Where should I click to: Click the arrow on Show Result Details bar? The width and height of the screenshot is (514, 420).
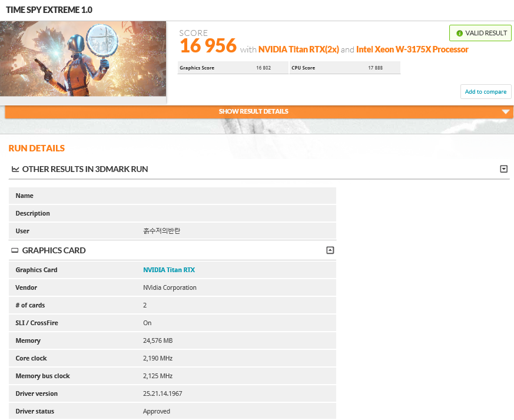[506, 112]
